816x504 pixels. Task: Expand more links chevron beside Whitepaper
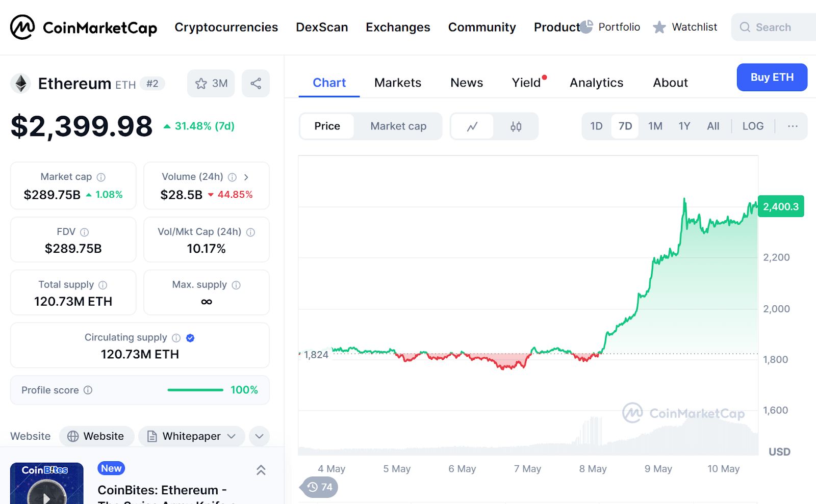259,436
